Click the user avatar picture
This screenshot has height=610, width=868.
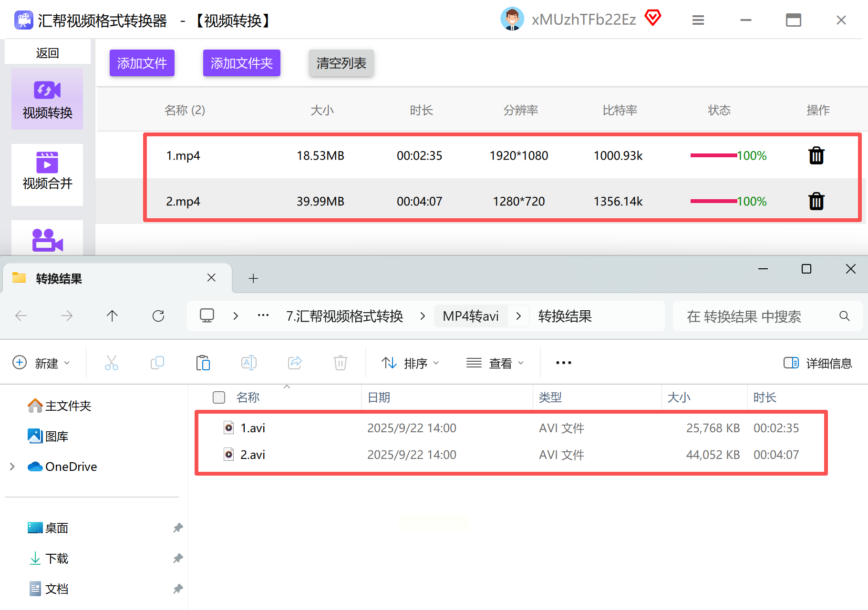(x=512, y=20)
